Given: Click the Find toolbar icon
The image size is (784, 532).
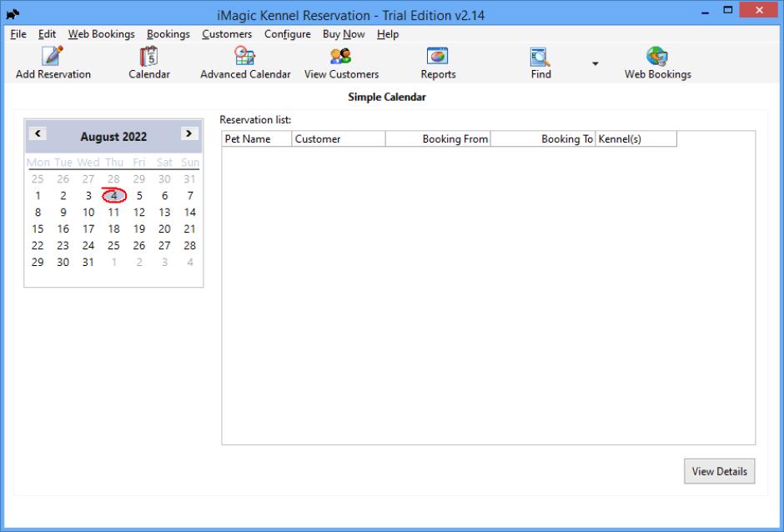Looking at the screenshot, I should pyautogui.click(x=540, y=57).
